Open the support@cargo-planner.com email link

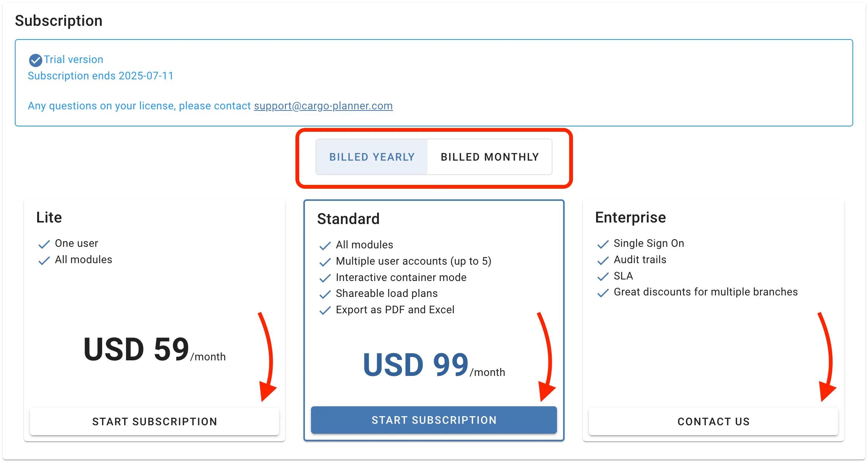tap(323, 106)
